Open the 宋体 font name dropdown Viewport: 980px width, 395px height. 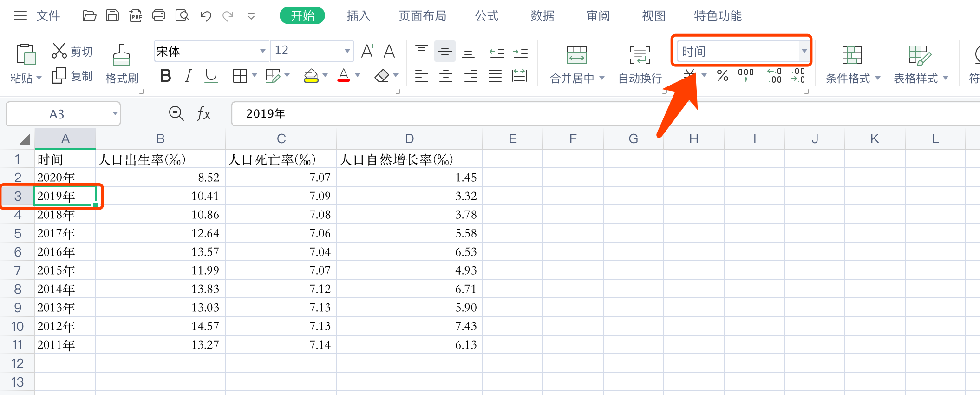pos(263,51)
